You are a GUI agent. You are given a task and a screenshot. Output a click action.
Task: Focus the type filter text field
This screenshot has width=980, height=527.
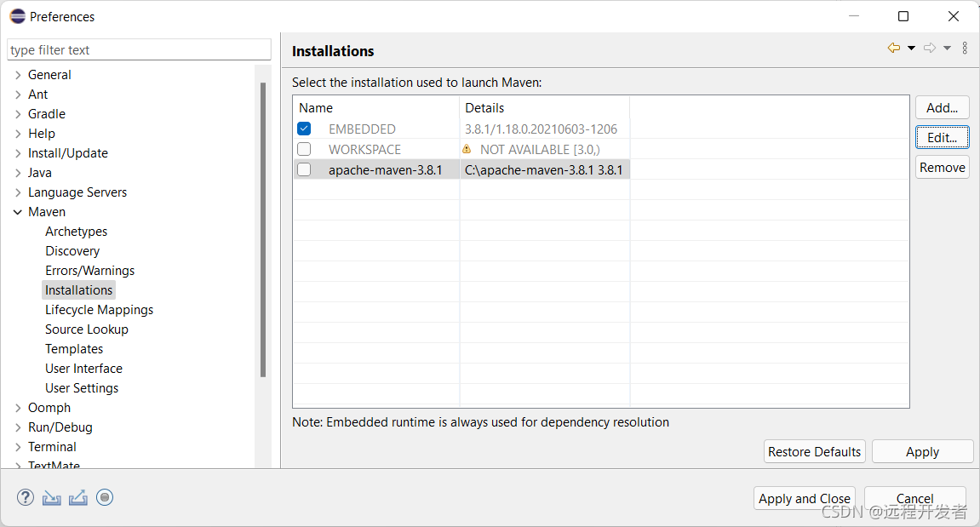(140, 50)
